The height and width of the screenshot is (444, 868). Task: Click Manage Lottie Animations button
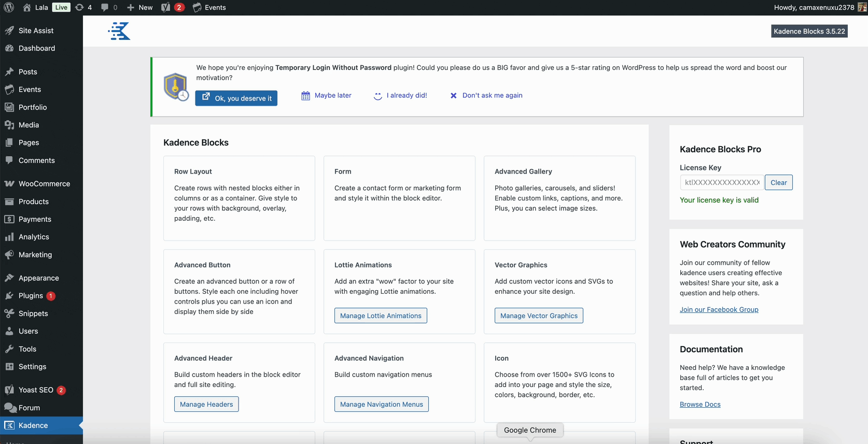click(381, 316)
